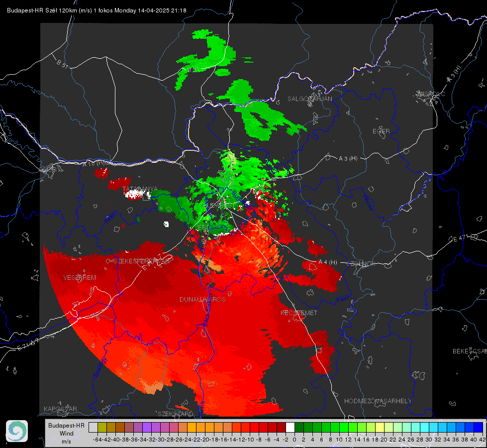Click the VESZPREM city label
This screenshot has height=448, width=487.
pyautogui.click(x=80, y=278)
